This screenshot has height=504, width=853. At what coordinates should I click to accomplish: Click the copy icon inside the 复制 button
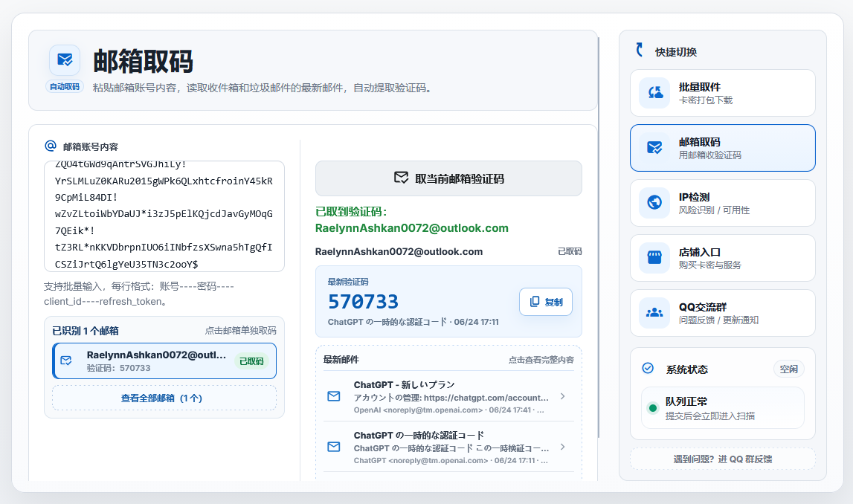coord(535,301)
